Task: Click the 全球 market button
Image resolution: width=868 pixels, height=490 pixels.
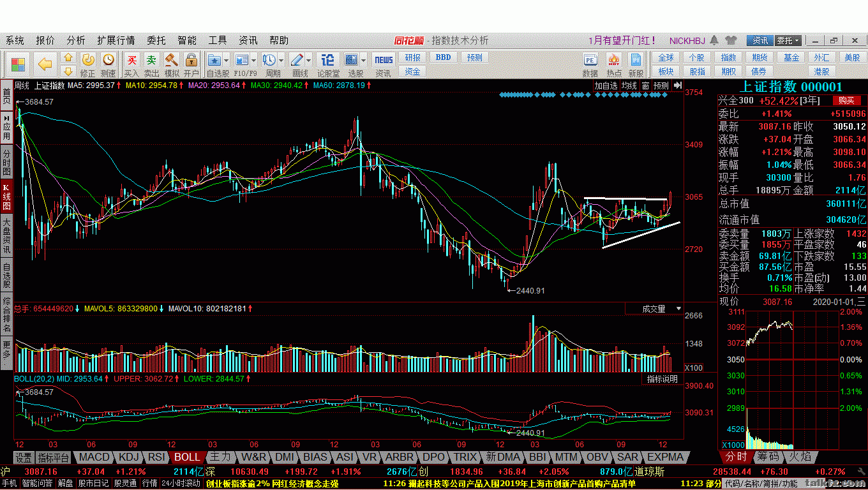Action: point(666,57)
